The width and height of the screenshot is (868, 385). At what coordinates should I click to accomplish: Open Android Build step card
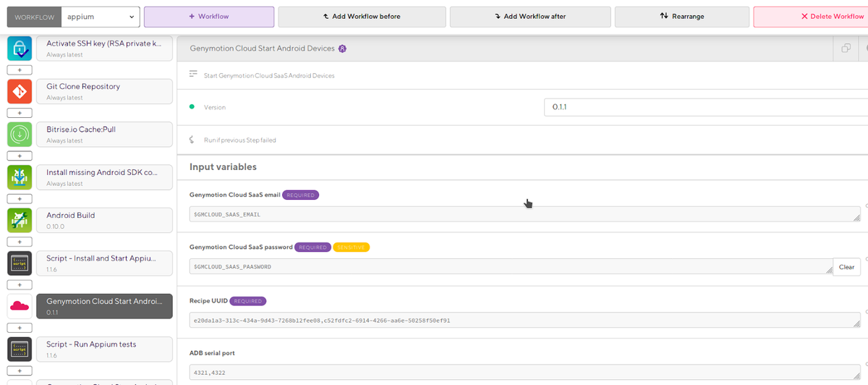[x=104, y=221]
